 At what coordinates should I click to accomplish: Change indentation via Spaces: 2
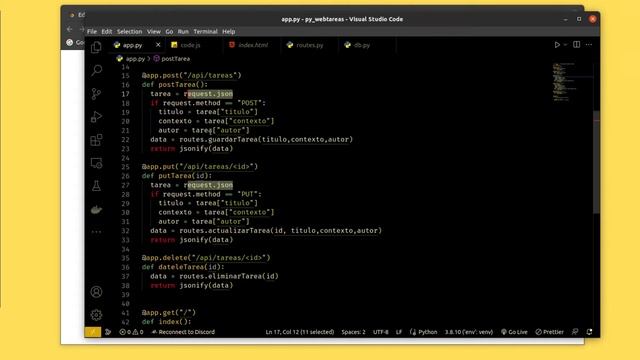(x=353, y=332)
